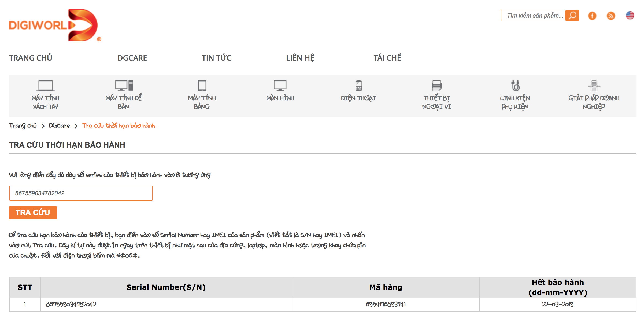Go to DGCare breadcrumb link

(59, 126)
